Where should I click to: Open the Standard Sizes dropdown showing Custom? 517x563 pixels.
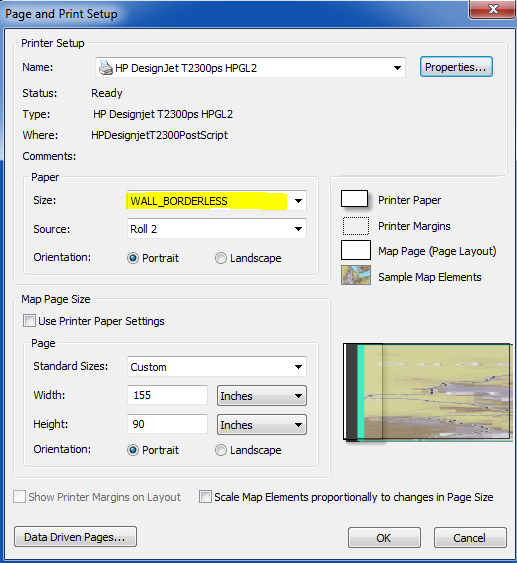pyautogui.click(x=217, y=367)
